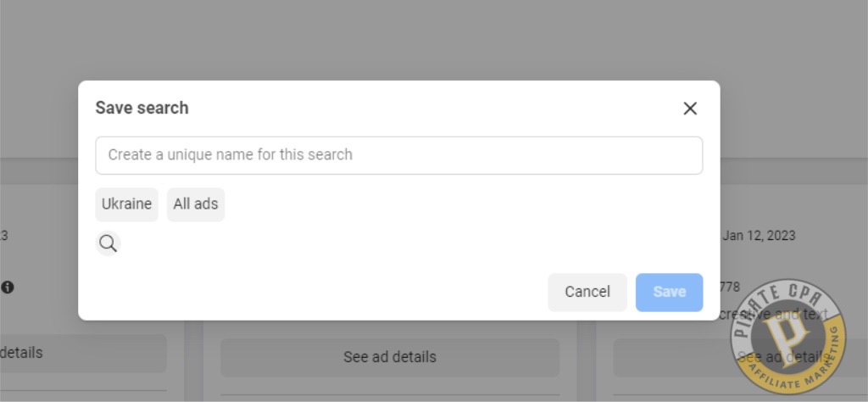Image resolution: width=868 pixels, height=402 pixels.
Task: Click the partially visible details button at left
Action: 83,353
